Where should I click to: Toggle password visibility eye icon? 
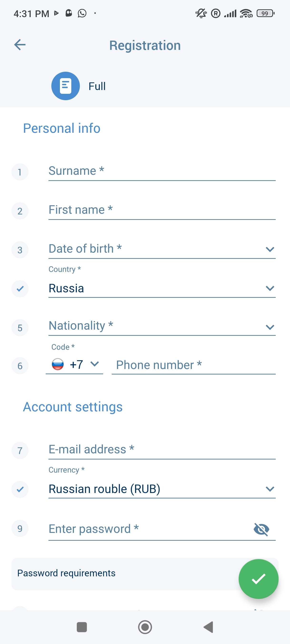point(261,529)
